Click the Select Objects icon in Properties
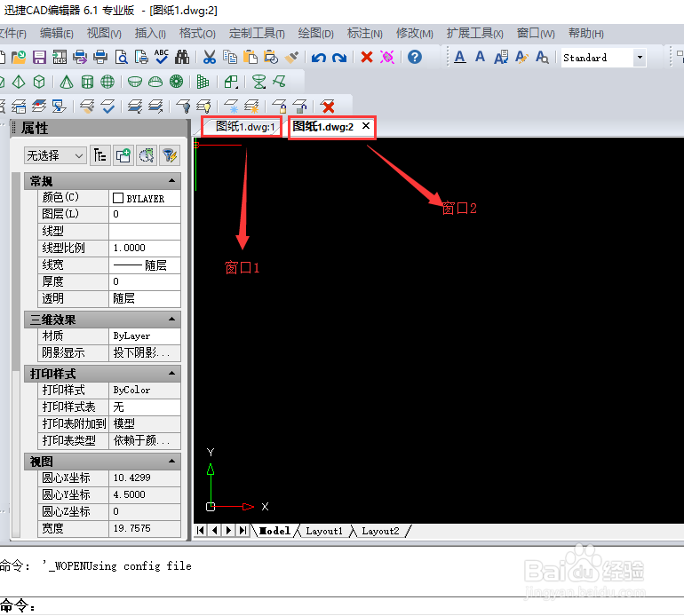This screenshot has width=684, height=616. tap(147, 155)
